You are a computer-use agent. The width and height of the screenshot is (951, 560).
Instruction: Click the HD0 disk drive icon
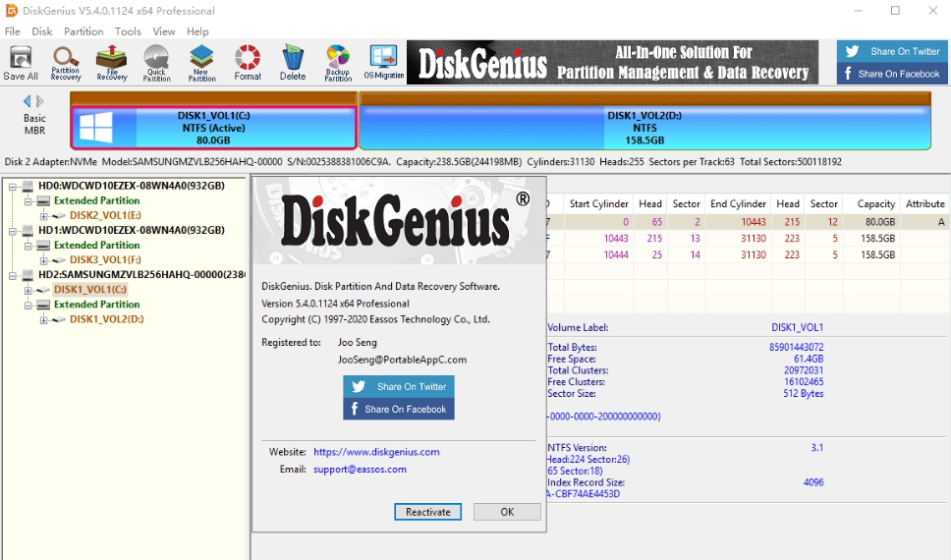(28, 187)
